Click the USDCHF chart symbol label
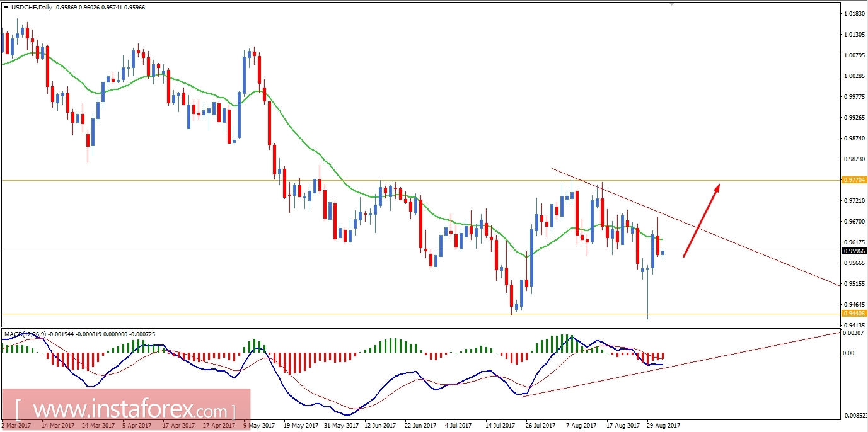Screen dimensions: 868x432 [24, 8]
